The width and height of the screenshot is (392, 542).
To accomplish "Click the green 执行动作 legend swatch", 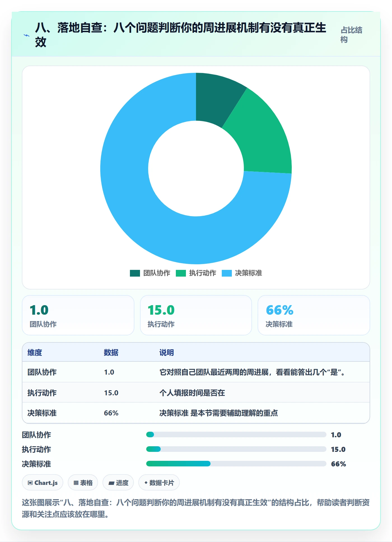I will coord(181,273).
